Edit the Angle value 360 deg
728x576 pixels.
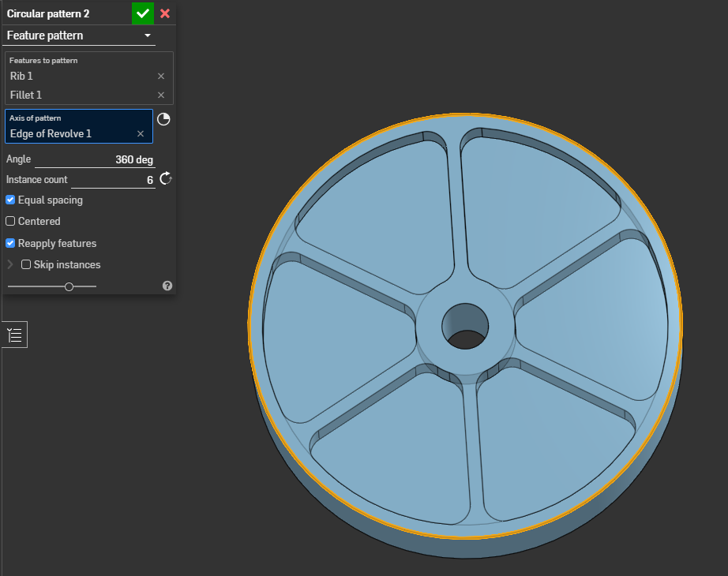click(x=95, y=159)
